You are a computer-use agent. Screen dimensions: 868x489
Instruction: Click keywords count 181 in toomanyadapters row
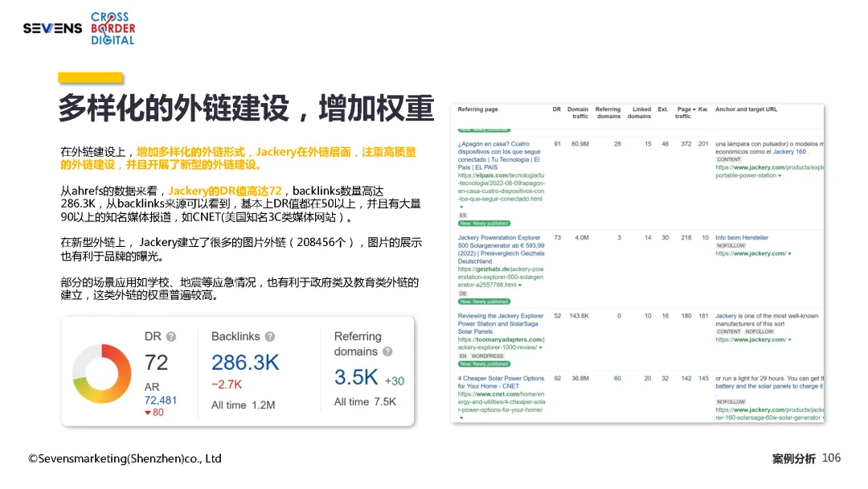coord(703,316)
